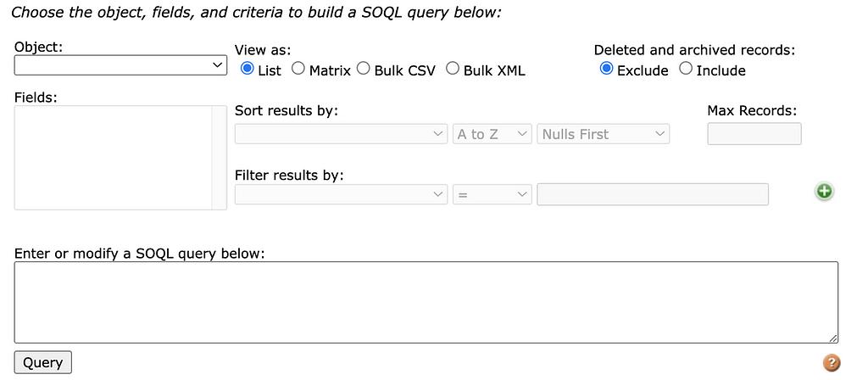Screen dimensions: 868x380
Task: Open the sort results field dropdown
Action: pos(341,134)
